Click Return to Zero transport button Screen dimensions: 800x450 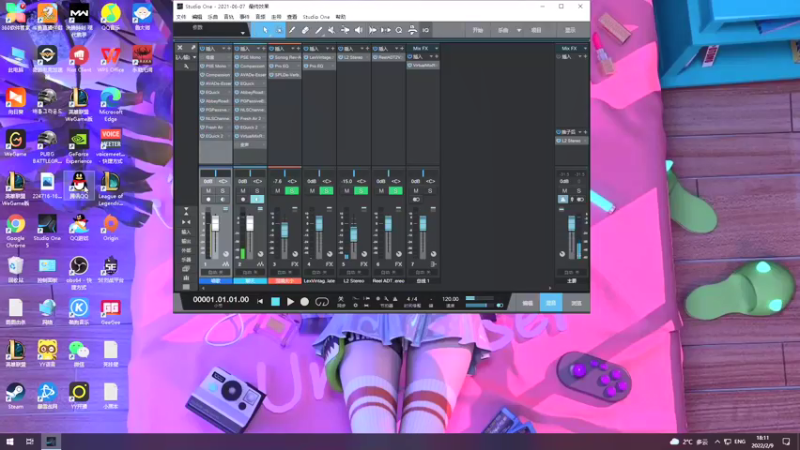(x=260, y=302)
